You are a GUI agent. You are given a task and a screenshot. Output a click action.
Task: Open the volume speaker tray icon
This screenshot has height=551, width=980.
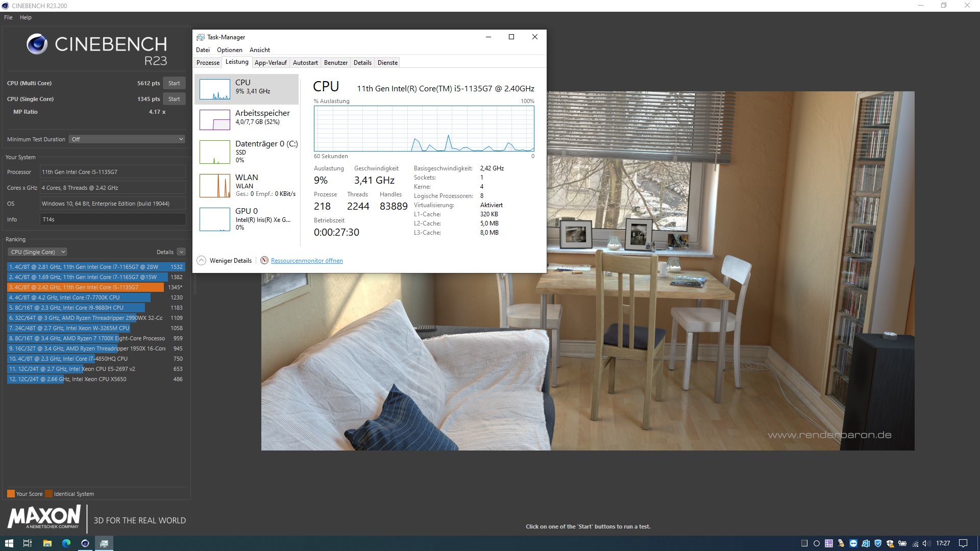[x=927, y=543]
